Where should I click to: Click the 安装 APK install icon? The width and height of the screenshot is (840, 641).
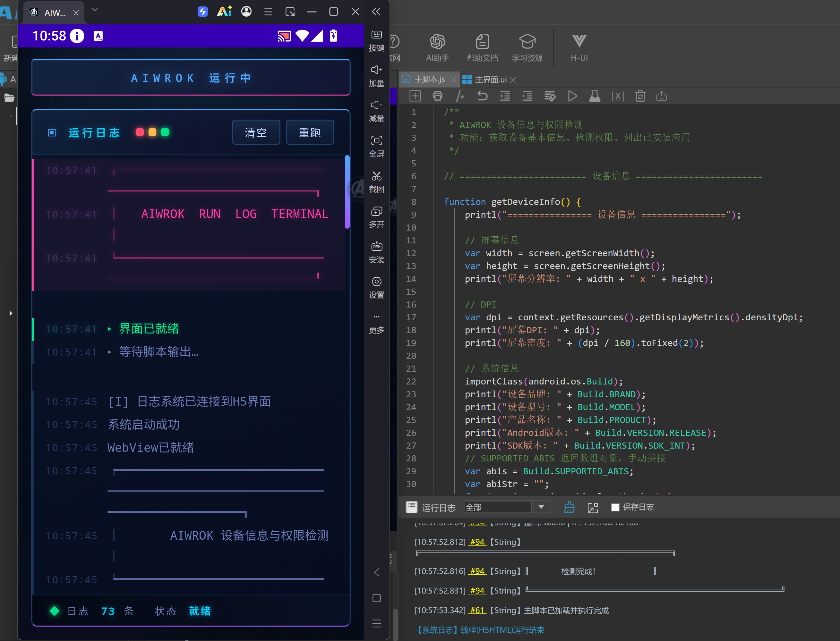coord(376,252)
